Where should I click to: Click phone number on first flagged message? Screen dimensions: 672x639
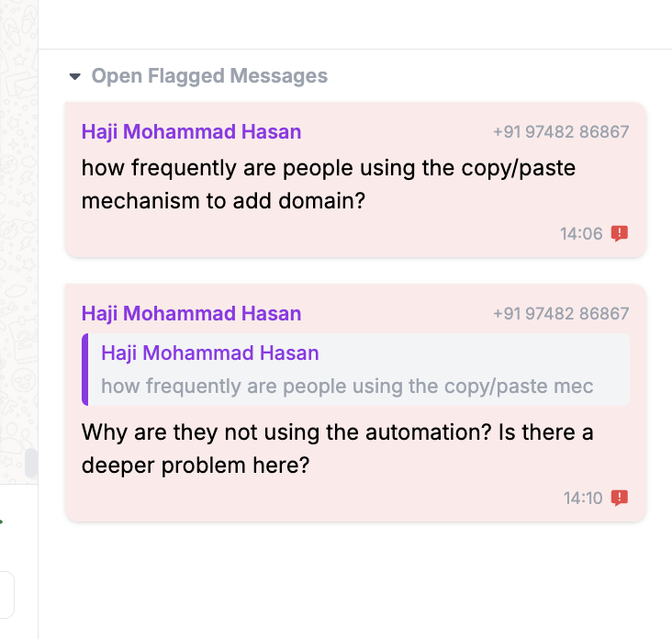click(x=561, y=132)
